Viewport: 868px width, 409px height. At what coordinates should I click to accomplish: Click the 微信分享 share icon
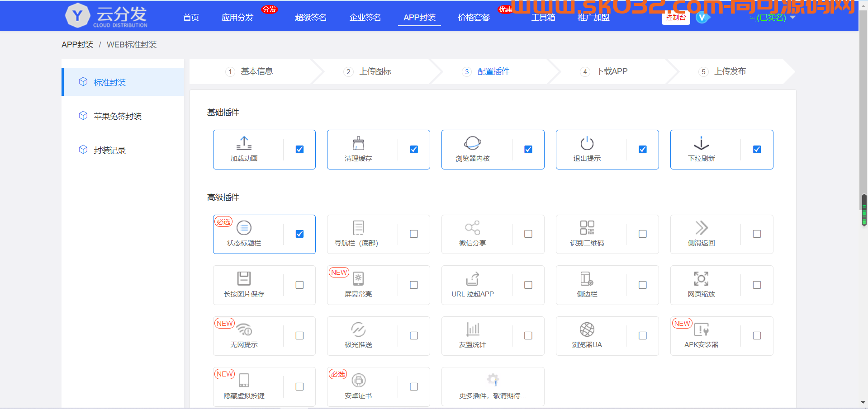coord(473,228)
